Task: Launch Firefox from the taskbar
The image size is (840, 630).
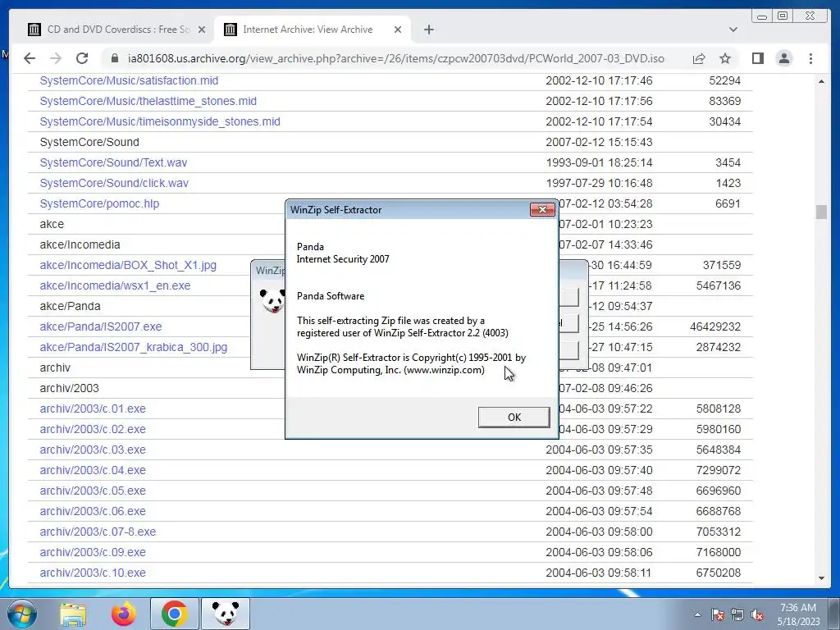Action: click(124, 614)
